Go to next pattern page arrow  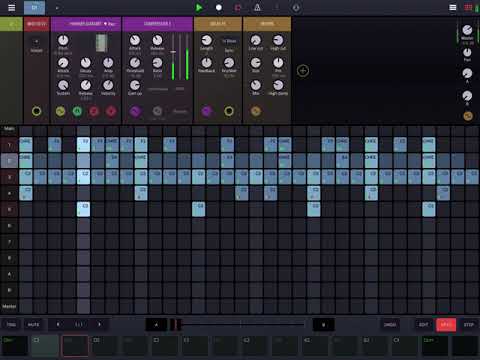tap(99, 324)
